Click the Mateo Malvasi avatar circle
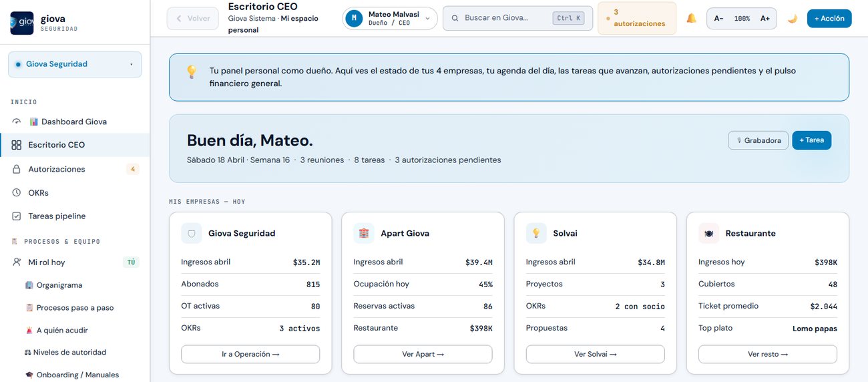Image resolution: width=868 pixels, height=382 pixels. [354, 18]
